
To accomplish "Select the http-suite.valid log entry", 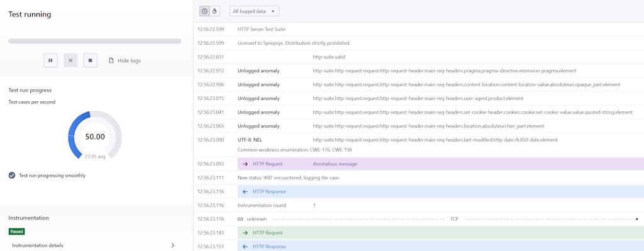I will coord(418,57).
